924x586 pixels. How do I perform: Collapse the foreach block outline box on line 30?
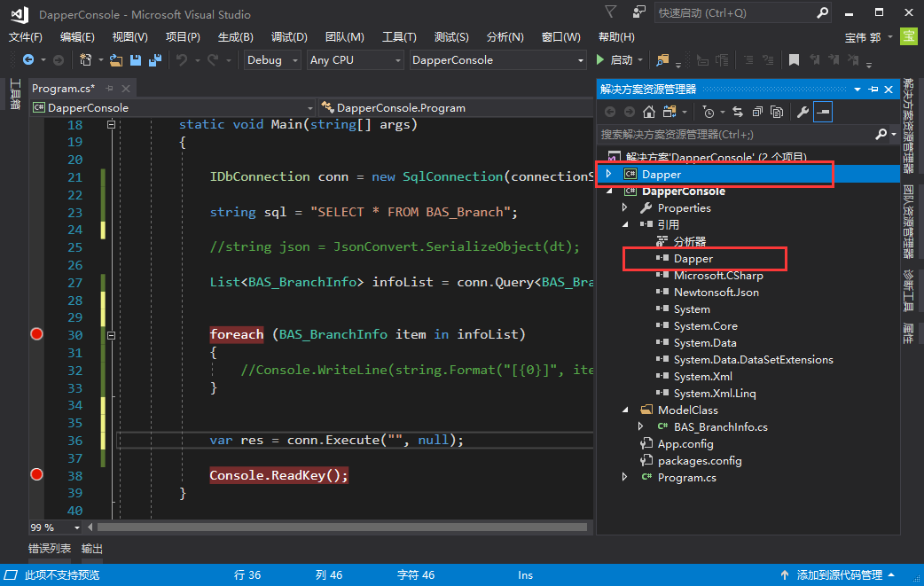pyautogui.click(x=111, y=335)
